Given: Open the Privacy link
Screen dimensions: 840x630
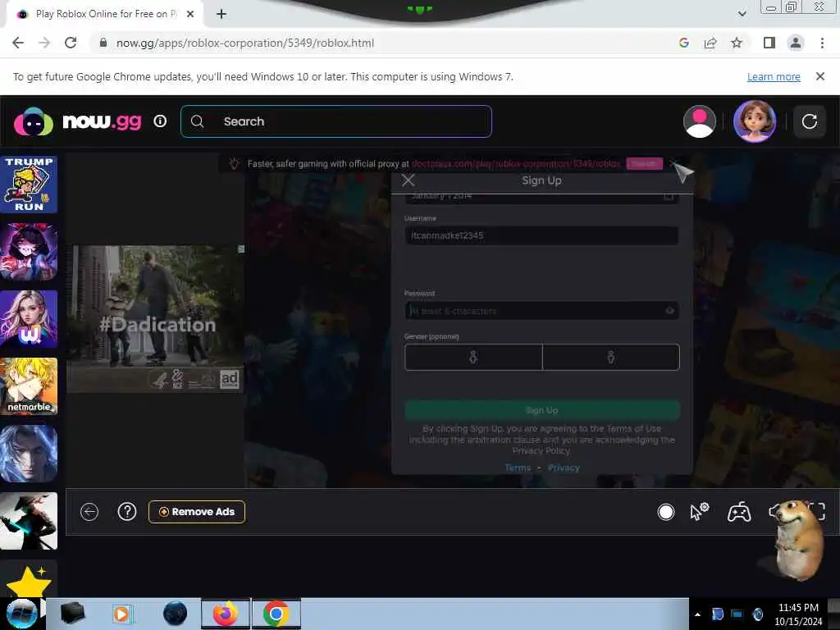Looking at the screenshot, I should click(564, 468).
